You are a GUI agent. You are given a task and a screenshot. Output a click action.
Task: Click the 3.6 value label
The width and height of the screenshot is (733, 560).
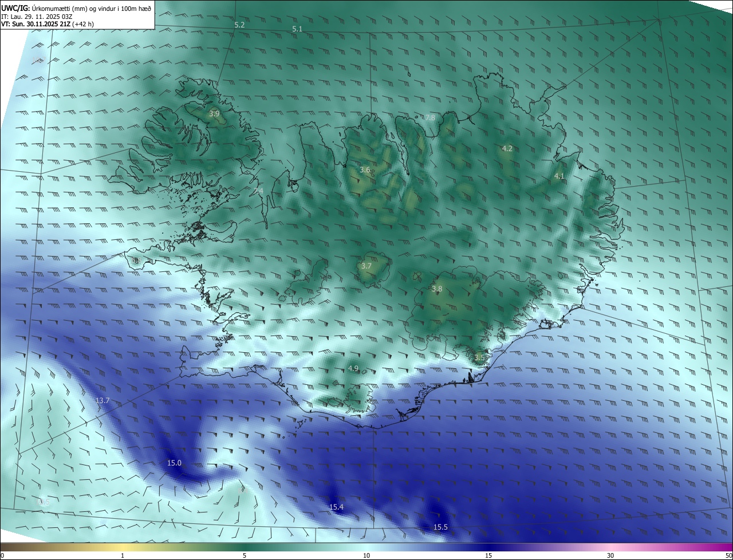(365, 170)
